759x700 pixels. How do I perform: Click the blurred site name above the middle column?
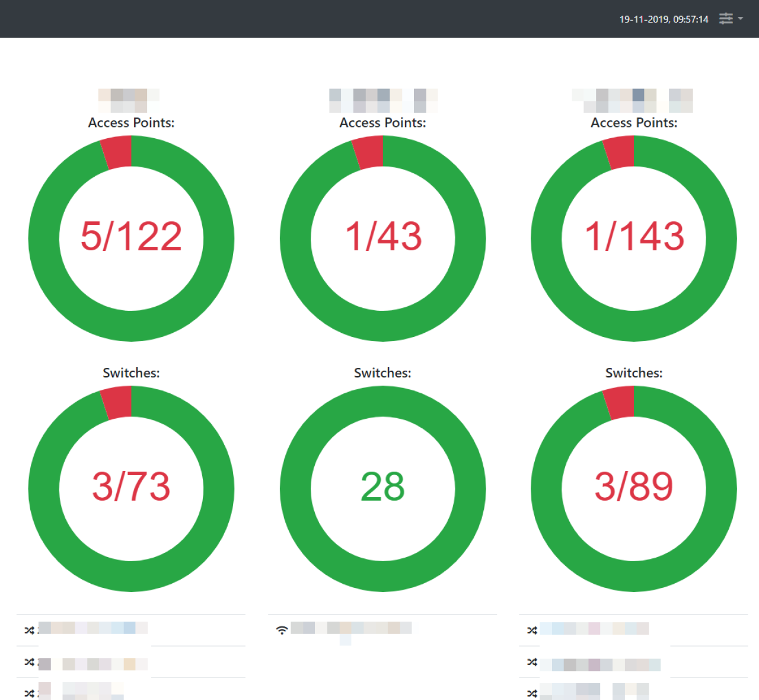click(382, 100)
